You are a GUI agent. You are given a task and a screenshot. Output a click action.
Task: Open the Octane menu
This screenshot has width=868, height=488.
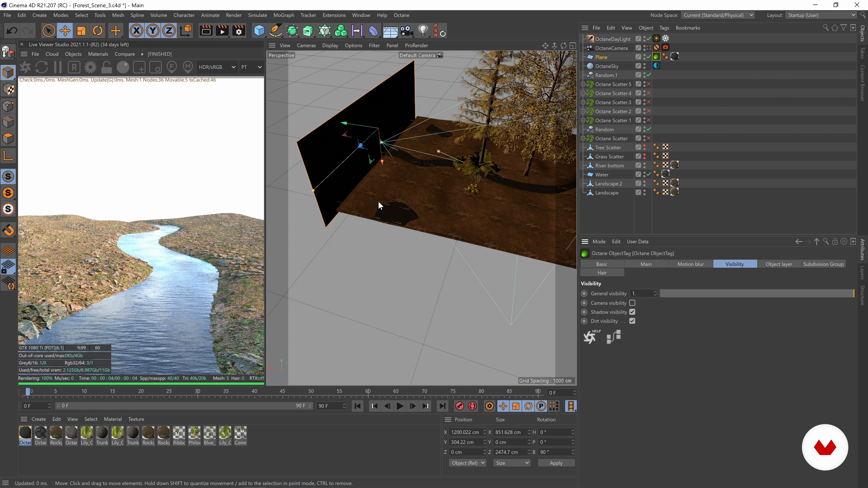click(401, 15)
